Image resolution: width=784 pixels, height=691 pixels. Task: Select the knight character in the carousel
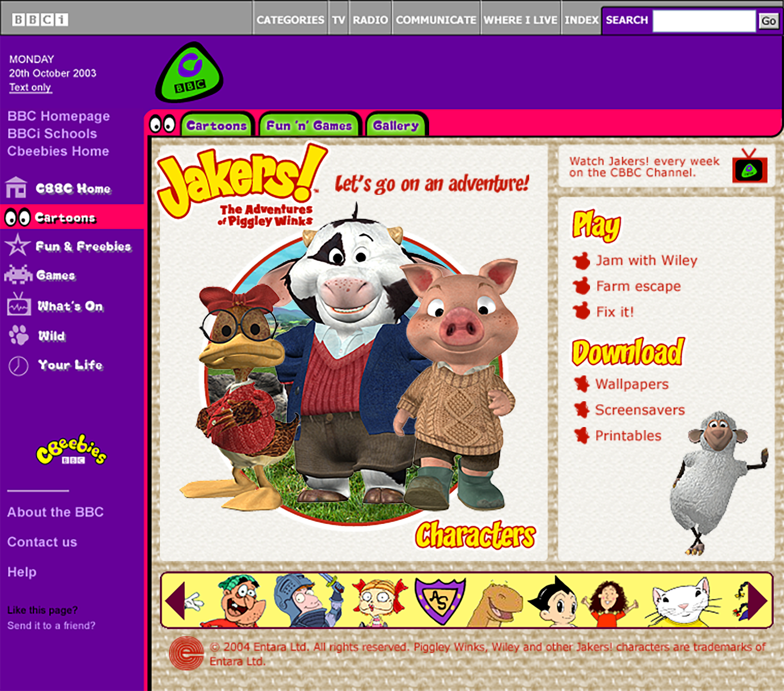click(x=308, y=601)
